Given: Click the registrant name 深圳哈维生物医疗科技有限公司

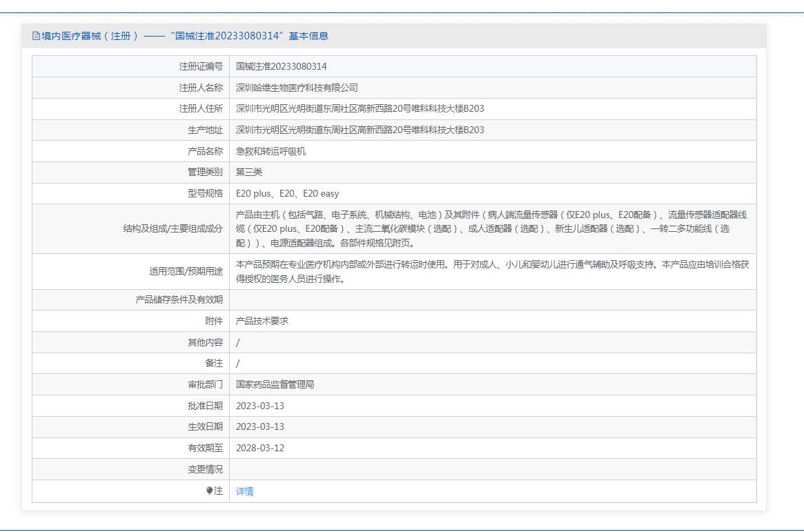Looking at the screenshot, I should [x=297, y=88].
